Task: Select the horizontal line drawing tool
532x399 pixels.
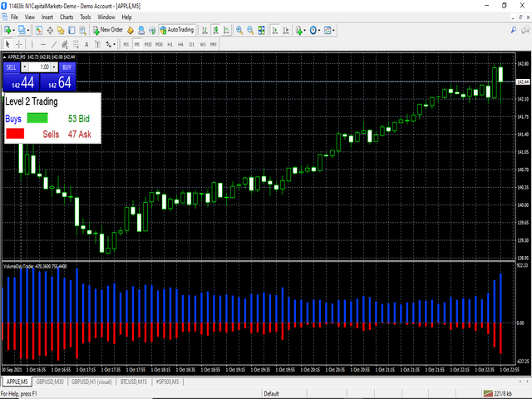Action: (43, 43)
